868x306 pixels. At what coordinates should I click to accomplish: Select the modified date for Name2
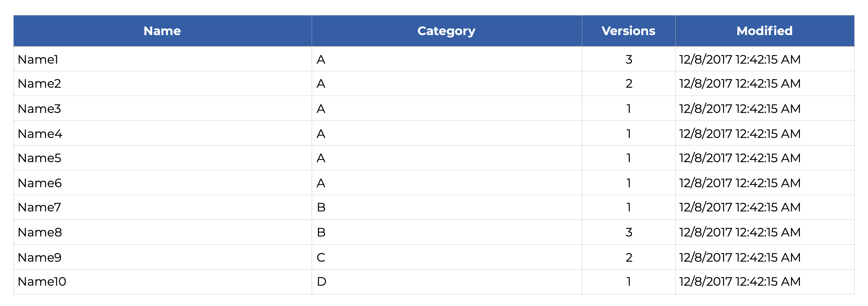coord(740,84)
